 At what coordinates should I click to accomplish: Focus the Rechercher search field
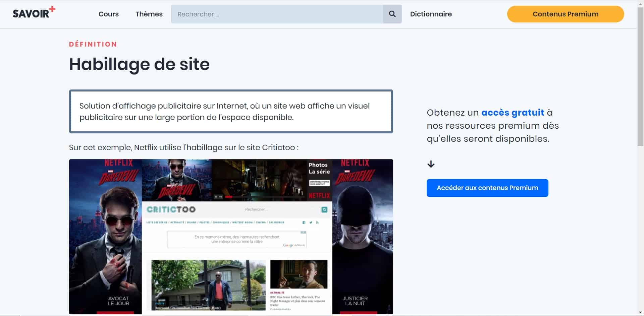tap(277, 14)
